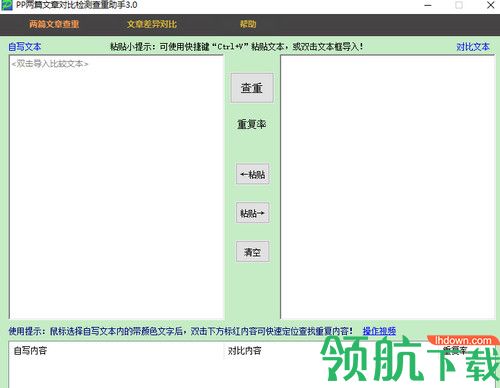Close the application window

click(491, 5)
